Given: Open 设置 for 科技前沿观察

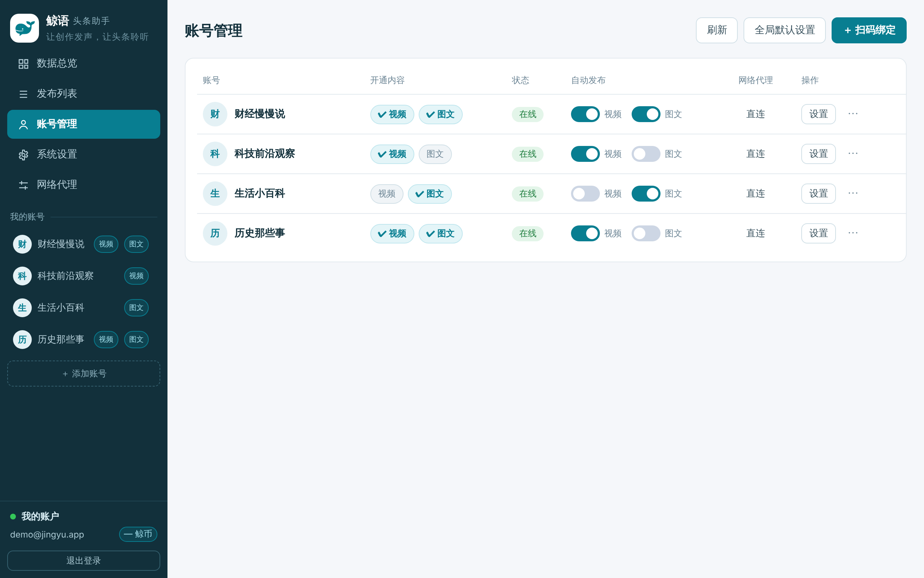Looking at the screenshot, I should (x=818, y=154).
